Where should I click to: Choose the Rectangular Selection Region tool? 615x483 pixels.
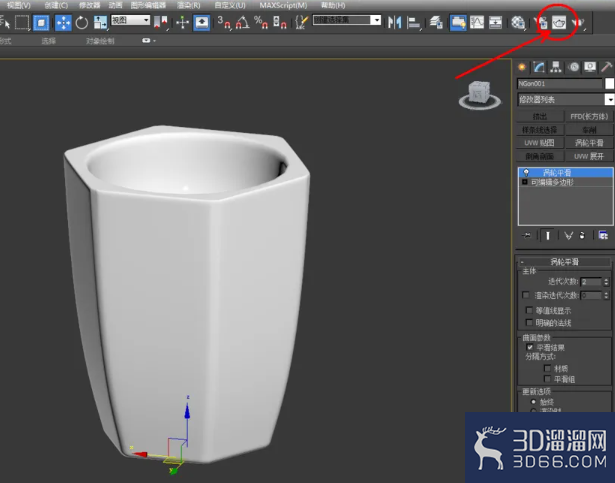click(x=22, y=22)
